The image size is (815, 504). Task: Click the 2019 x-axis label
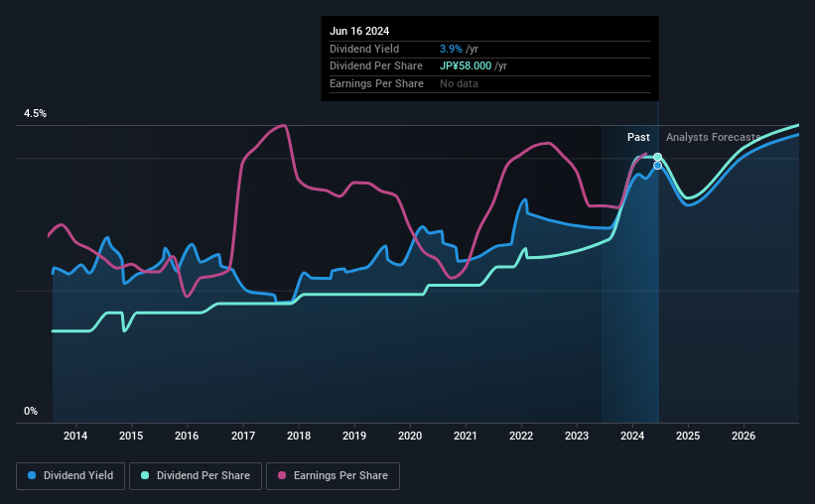354,436
